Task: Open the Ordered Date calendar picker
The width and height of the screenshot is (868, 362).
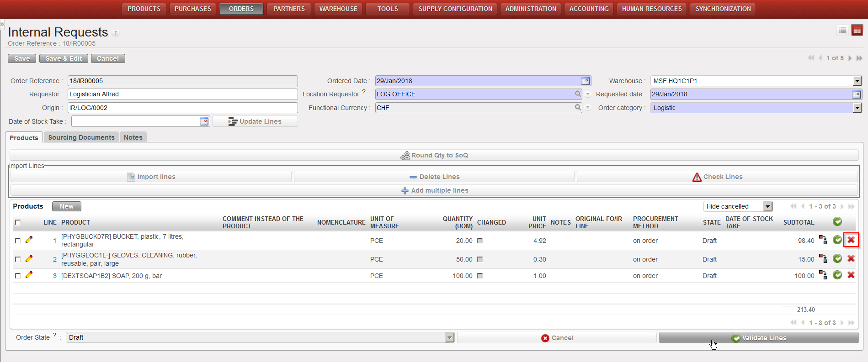Action: point(585,81)
